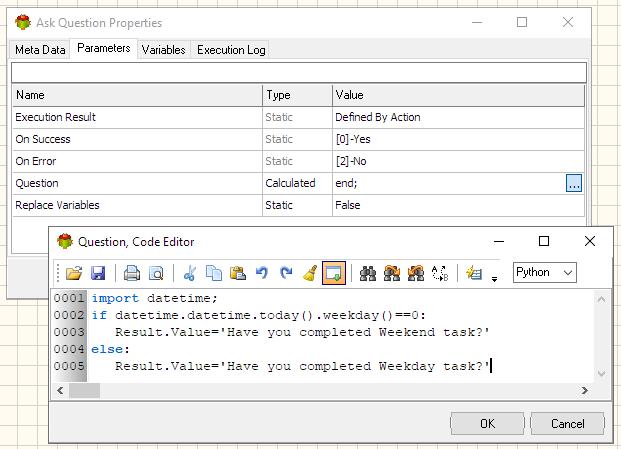Clear the code with the broom icon
Viewport: 621px width, 449px height.
click(310, 273)
